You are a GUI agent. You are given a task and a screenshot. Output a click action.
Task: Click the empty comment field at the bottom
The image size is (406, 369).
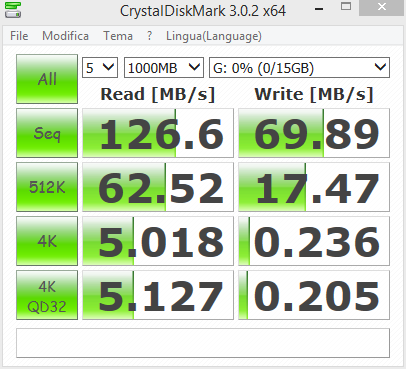click(x=203, y=343)
